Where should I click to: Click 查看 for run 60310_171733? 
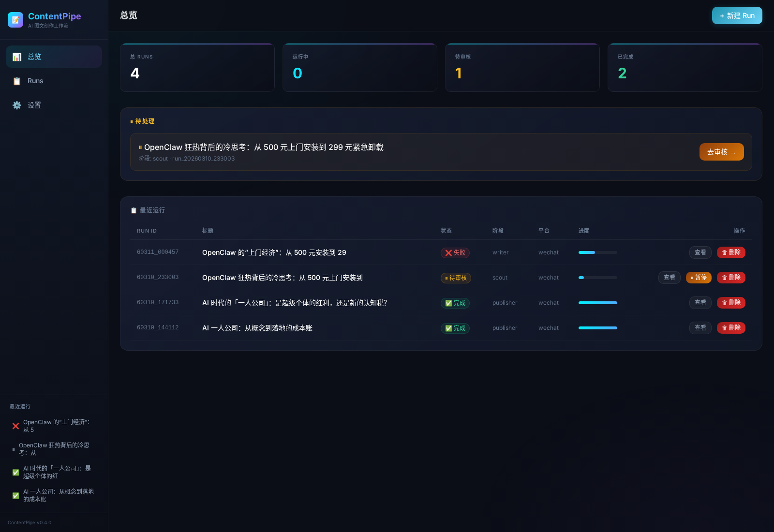point(700,303)
